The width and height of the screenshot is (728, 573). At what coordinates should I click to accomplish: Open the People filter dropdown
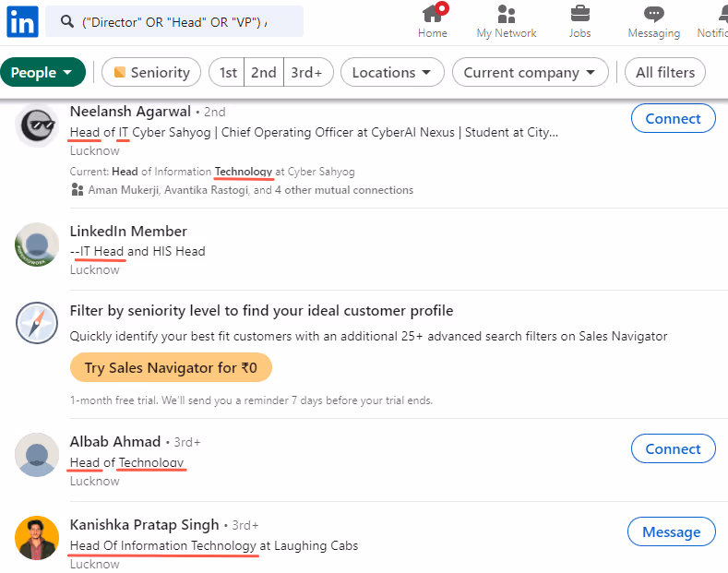[x=42, y=72]
